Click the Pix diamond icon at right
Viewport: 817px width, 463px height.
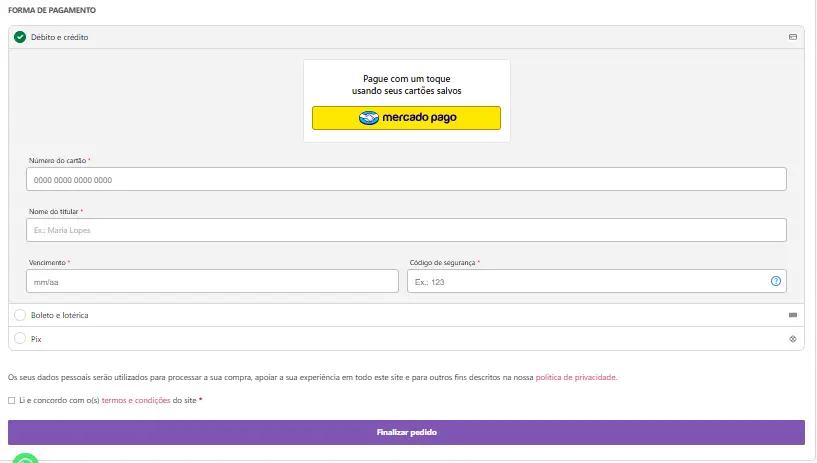coord(793,339)
